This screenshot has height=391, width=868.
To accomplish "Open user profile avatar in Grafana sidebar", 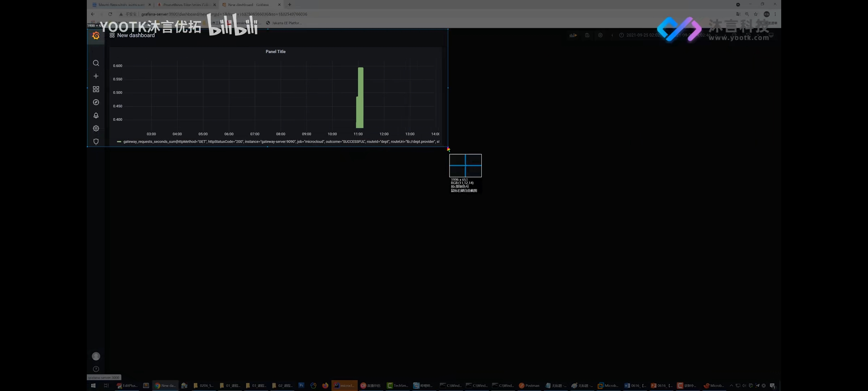I will click(96, 356).
